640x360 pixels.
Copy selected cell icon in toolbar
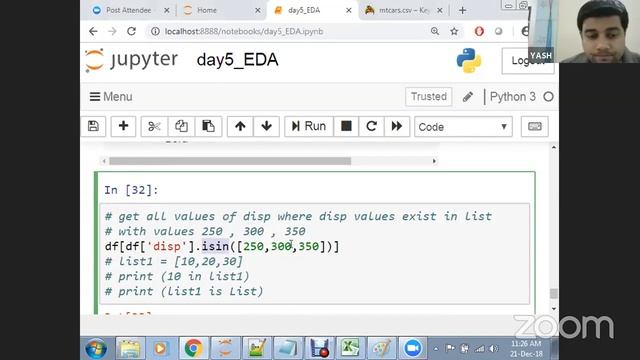[181, 126]
